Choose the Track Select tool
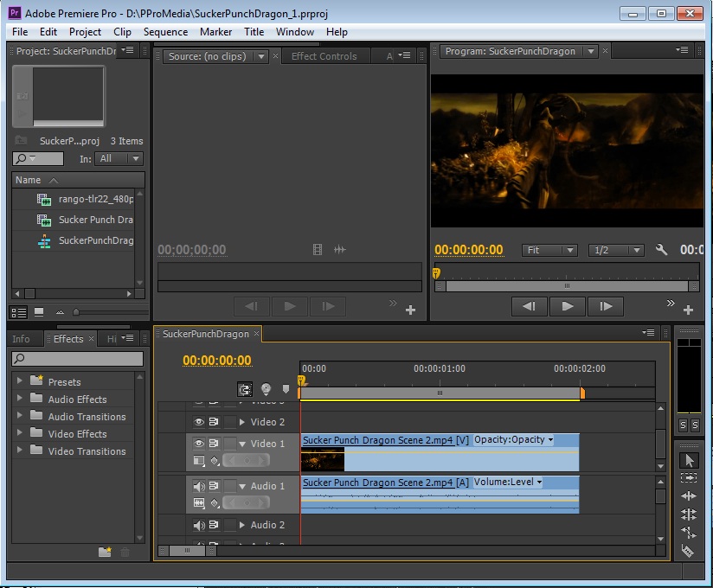 coord(689,477)
